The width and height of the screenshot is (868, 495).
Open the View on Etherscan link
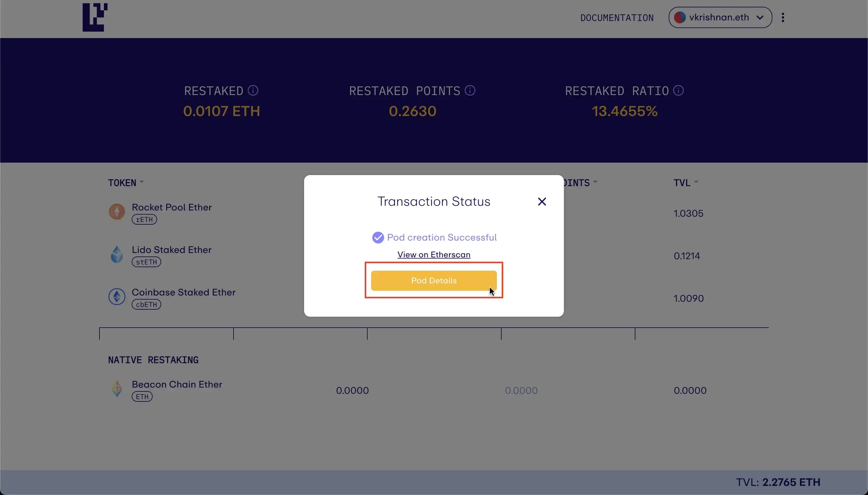tap(433, 255)
